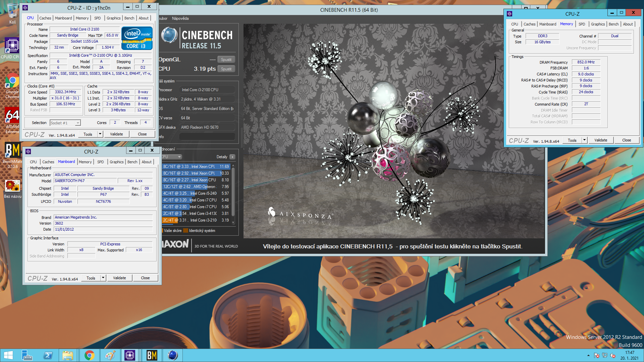The width and height of the screenshot is (644, 362).
Task: Open the Recycle Bin (Koš) desktop icon
Action: pos(12,13)
